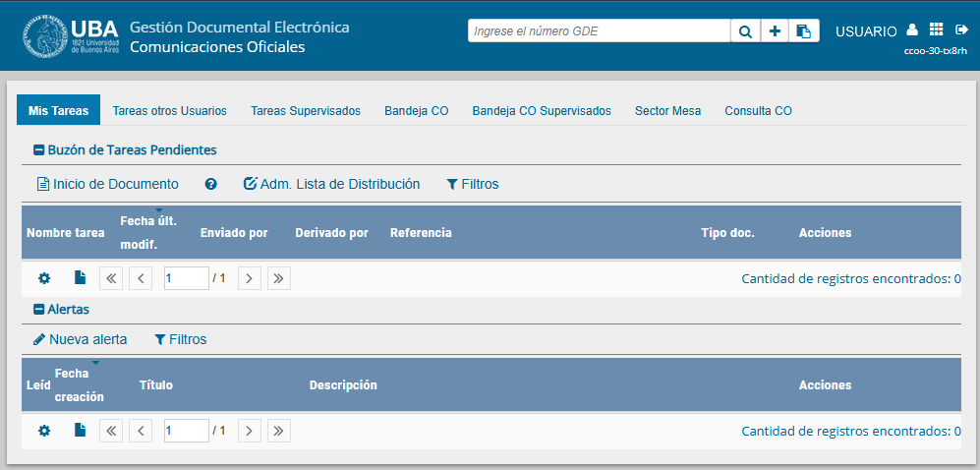The image size is (980, 470).
Task: Collapse the Buzón de Tareas Pendientes section
Action: 39,150
